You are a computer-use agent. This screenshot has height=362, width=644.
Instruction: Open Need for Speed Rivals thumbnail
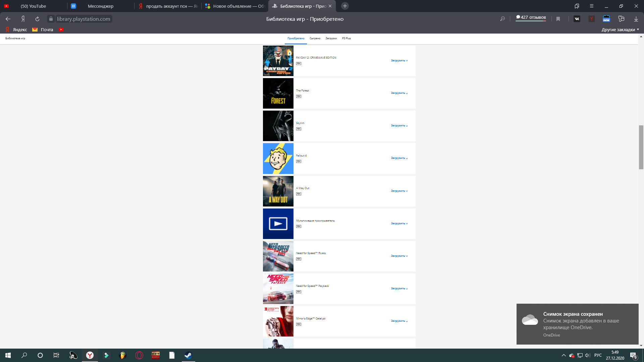click(278, 256)
